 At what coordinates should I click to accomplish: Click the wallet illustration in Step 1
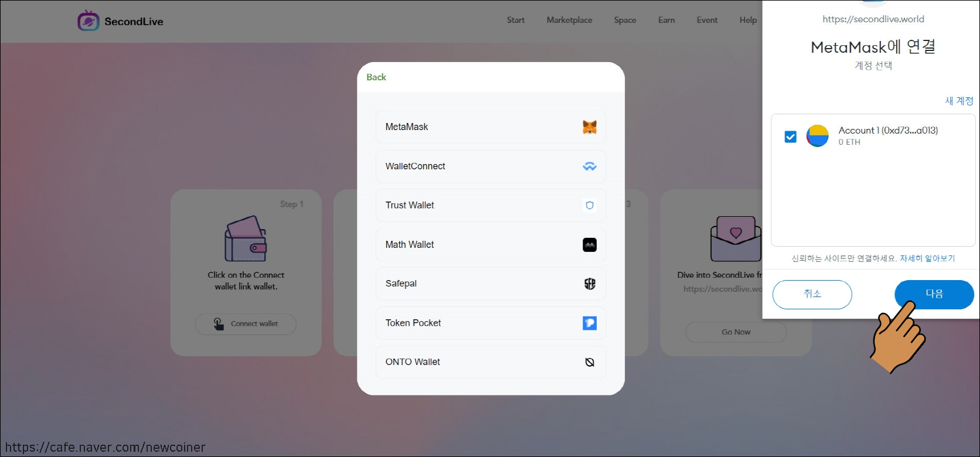pos(246,239)
